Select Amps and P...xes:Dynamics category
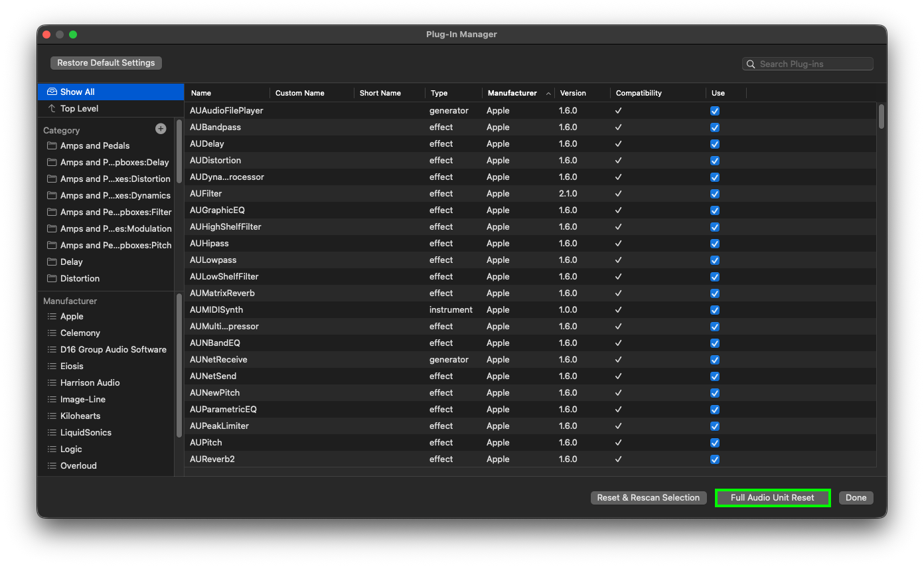Screen dimensions: 924x567 point(116,195)
